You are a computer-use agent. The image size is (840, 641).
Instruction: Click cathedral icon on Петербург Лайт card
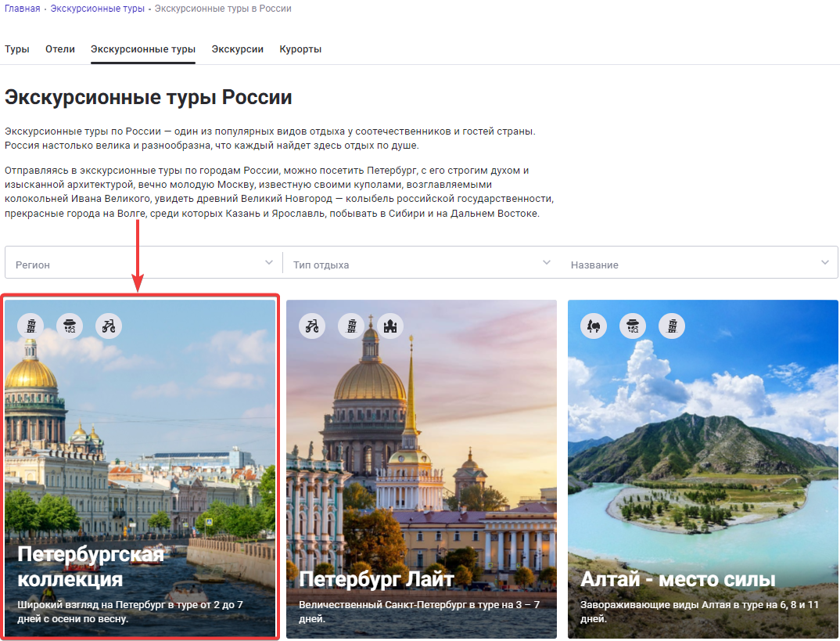click(390, 326)
